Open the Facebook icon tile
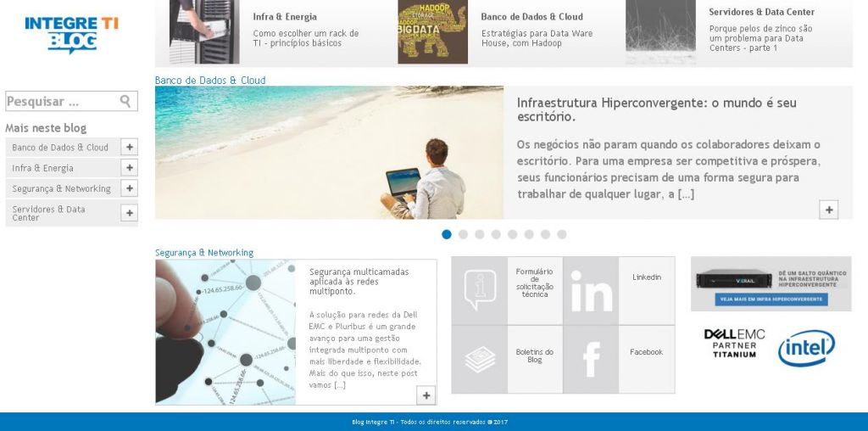This screenshot has height=431, width=868. (591, 359)
